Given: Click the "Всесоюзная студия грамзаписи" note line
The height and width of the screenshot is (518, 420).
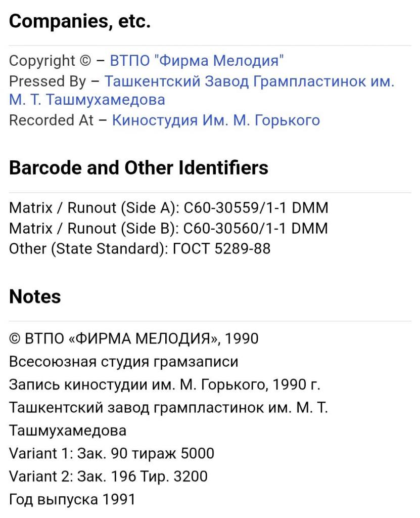Looking at the screenshot, I should [x=123, y=361].
